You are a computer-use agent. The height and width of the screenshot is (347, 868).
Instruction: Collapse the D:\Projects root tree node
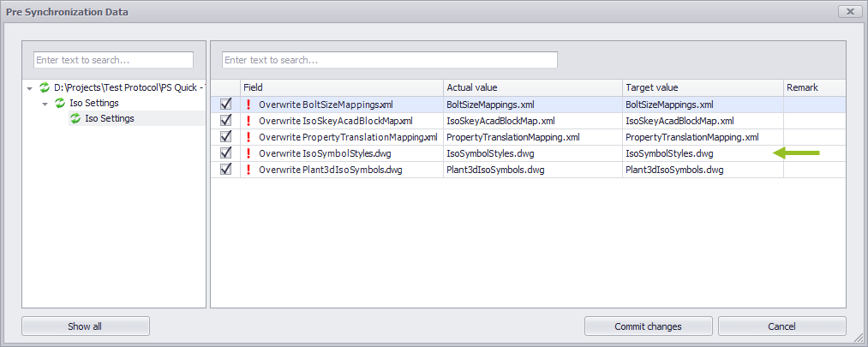(x=29, y=88)
